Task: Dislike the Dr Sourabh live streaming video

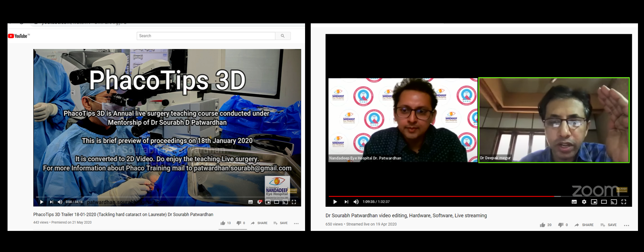Action: pos(563,225)
